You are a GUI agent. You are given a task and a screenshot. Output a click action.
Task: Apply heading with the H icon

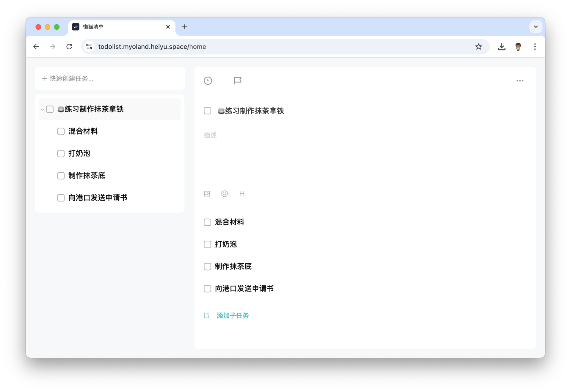coord(242,194)
